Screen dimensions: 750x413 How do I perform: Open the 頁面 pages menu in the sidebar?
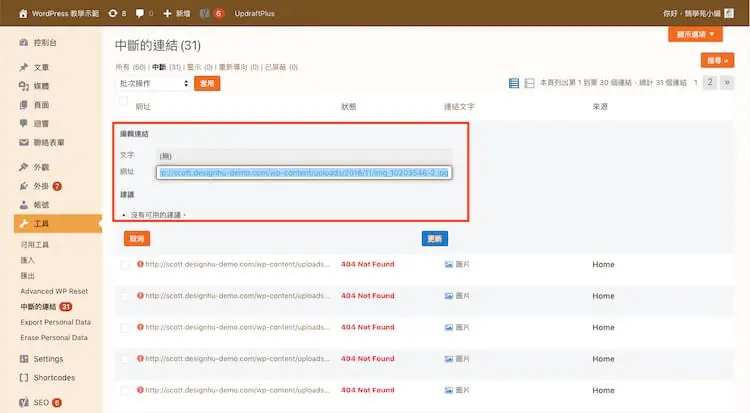coord(34,105)
